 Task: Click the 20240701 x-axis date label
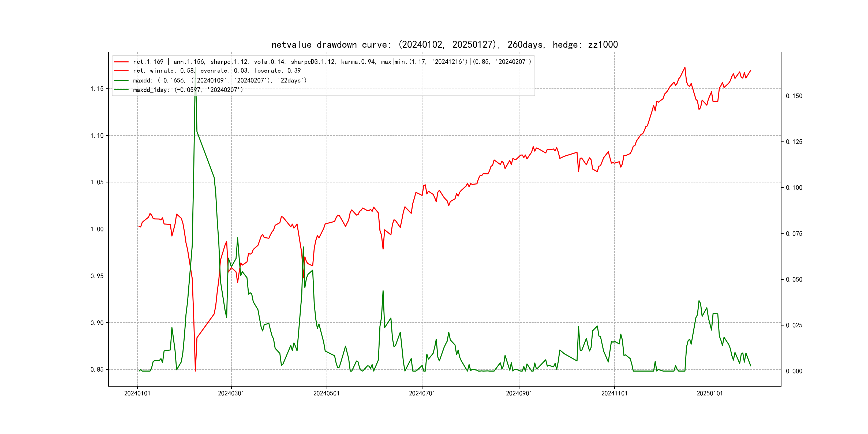(422, 393)
